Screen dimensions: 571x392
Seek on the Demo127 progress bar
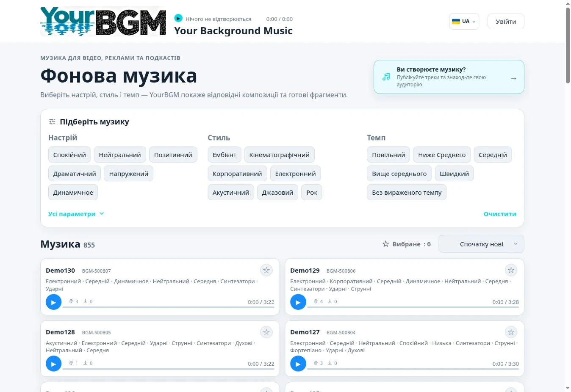[413, 369]
